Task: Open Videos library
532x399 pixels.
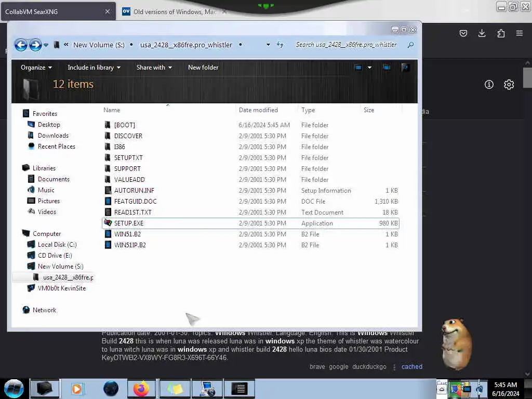Action: click(x=47, y=212)
